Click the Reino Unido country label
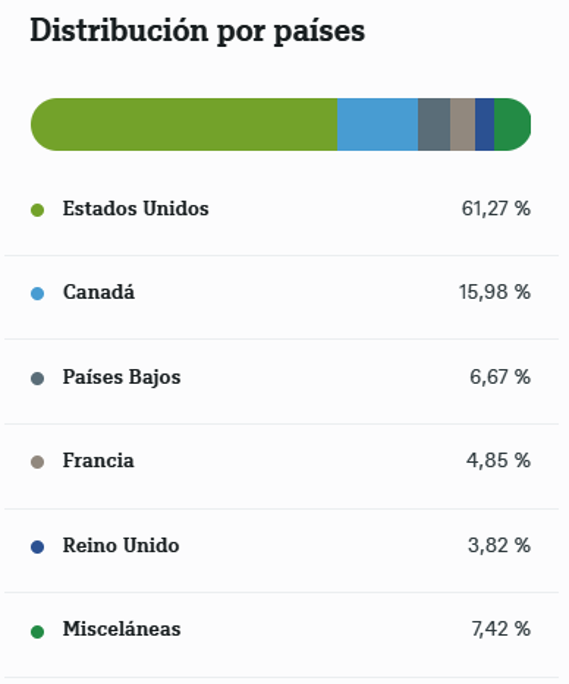 121,545
